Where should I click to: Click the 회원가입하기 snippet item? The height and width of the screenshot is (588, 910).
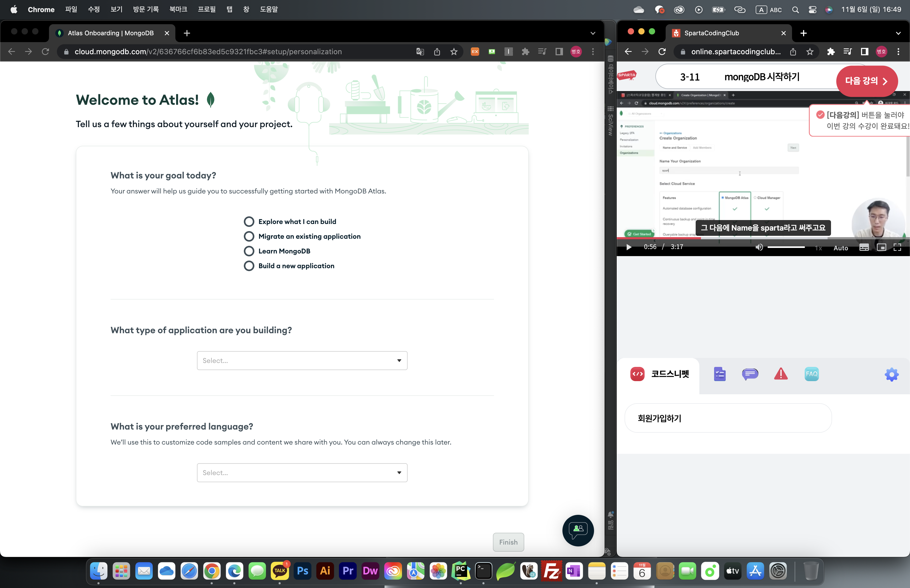pyautogui.click(x=728, y=418)
